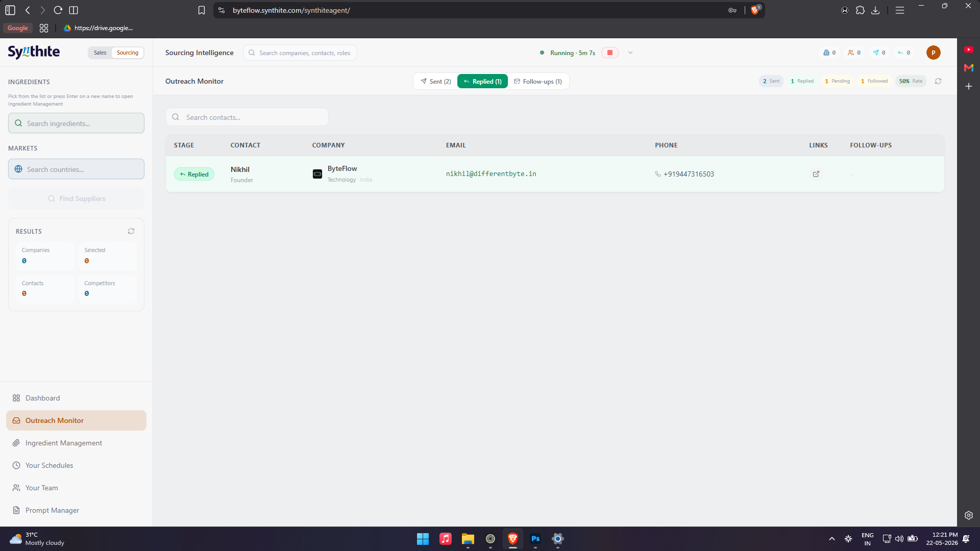Select the Sent (2) tab
The height and width of the screenshot is (551, 980).
point(436,81)
